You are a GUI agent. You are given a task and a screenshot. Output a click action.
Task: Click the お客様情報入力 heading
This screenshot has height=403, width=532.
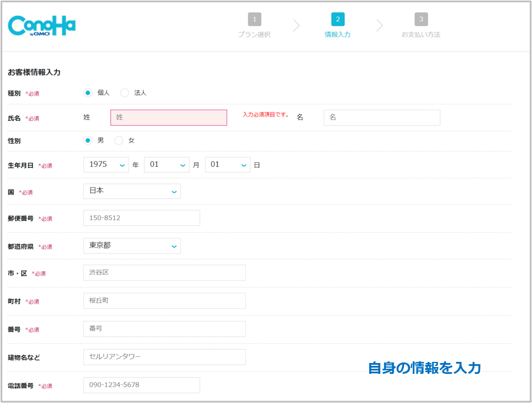pos(34,72)
